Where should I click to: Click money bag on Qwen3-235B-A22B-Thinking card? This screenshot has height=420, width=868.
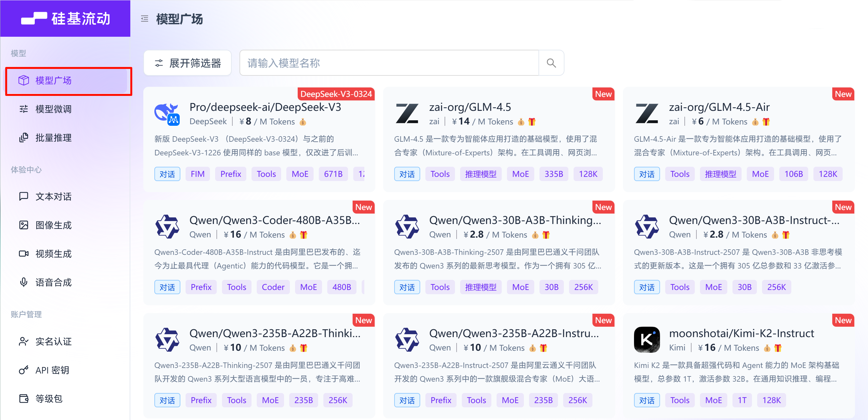coord(293,348)
